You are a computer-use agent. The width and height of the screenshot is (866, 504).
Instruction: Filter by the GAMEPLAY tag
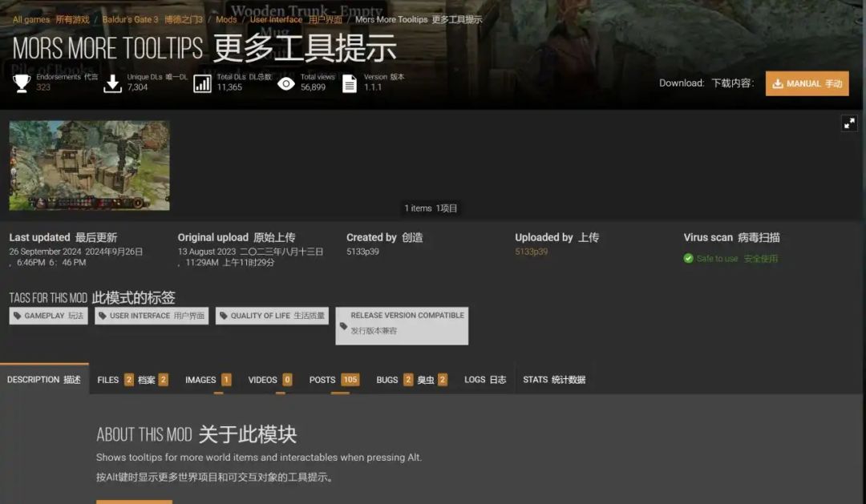click(49, 316)
